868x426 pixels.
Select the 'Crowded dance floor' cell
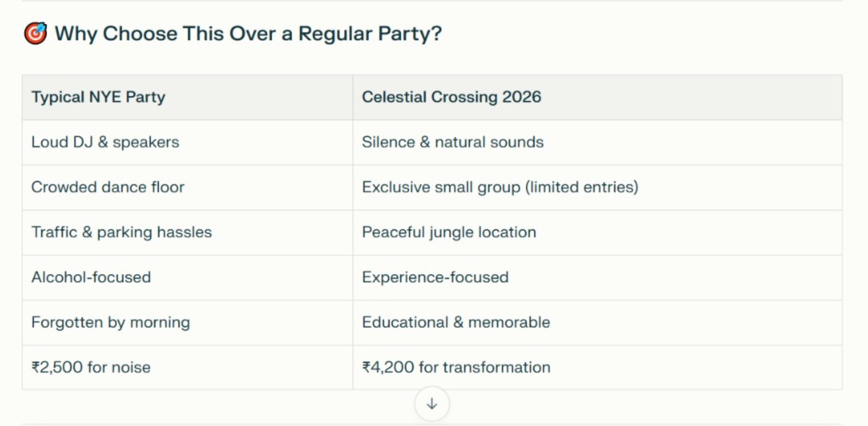coord(108,187)
